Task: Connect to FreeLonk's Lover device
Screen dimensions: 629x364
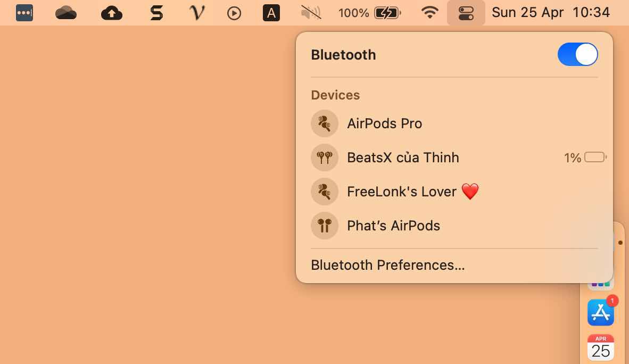Action: coord(402,192)
